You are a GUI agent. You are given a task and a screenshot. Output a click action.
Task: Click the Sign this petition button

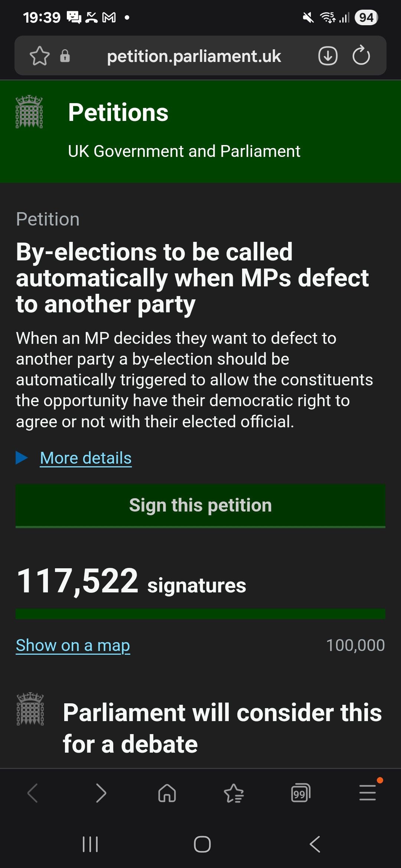pyautogui.click(x=200, y=506)
